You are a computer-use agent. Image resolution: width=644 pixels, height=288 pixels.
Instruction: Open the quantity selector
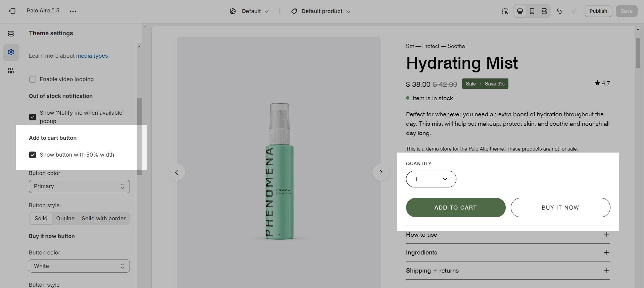point(431,179)
